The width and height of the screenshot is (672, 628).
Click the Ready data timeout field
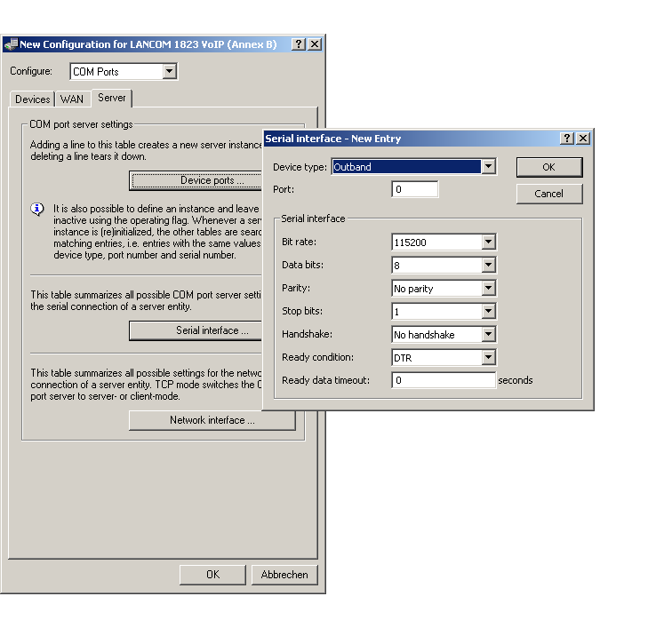(x=444, y=380)
